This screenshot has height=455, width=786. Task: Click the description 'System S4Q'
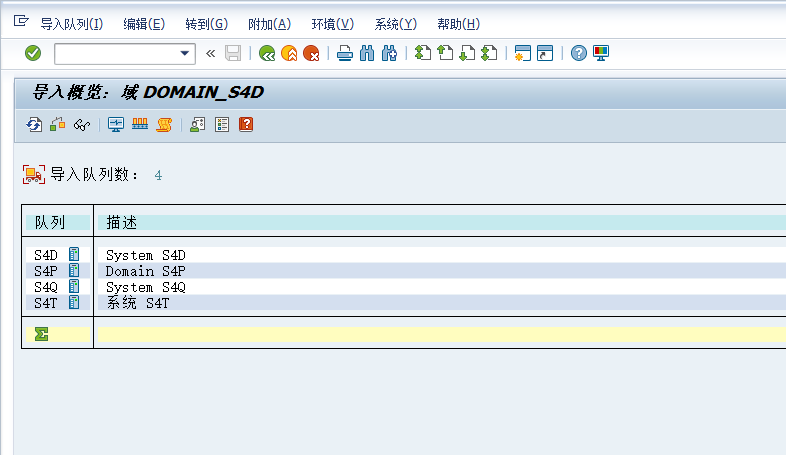click(146, 287)
